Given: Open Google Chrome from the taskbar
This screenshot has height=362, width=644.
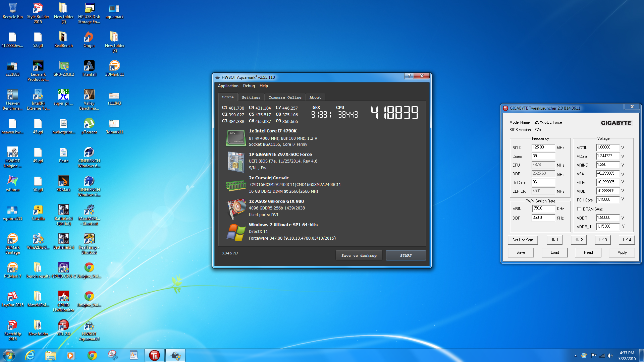Looking at the screenshot, I should click(92, 355).
